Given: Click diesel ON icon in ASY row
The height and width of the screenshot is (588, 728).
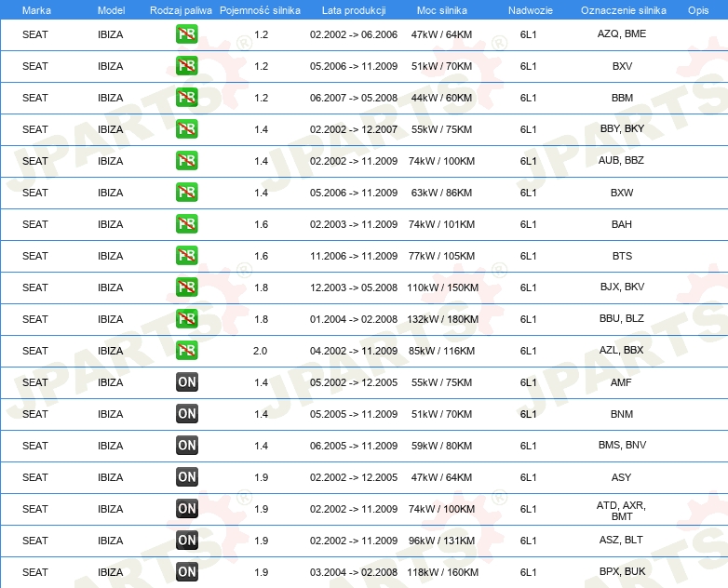Looking at the screenshot, I should [186, 476].
